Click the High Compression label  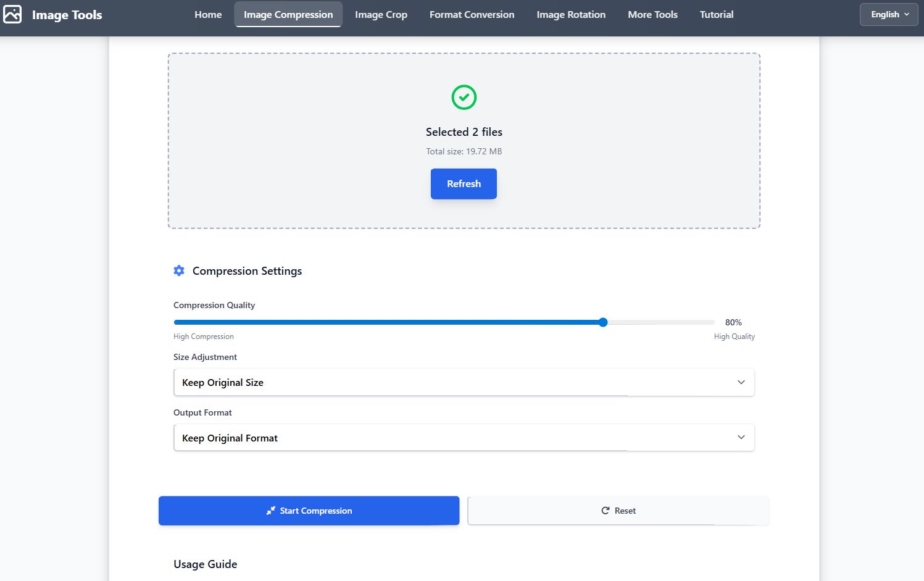point(204,336)
